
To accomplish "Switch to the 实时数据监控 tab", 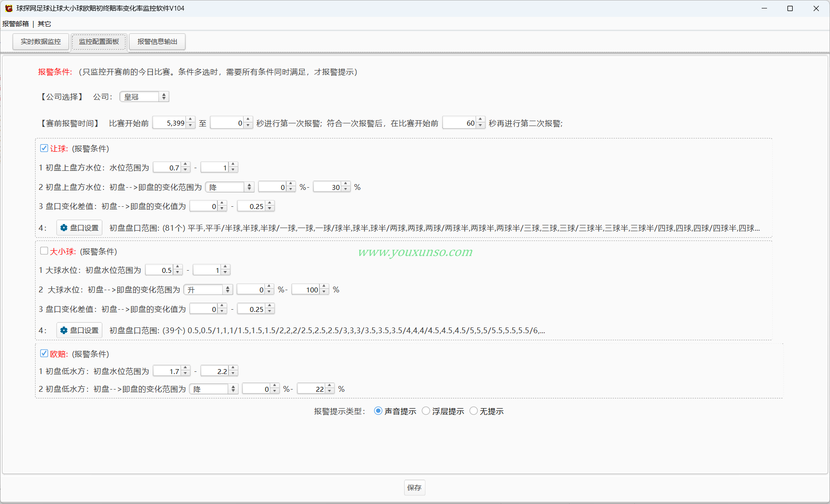I will (41, 42).
